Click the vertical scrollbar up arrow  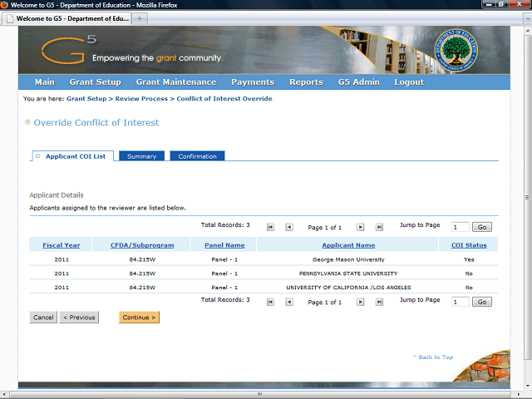[527, 30]
